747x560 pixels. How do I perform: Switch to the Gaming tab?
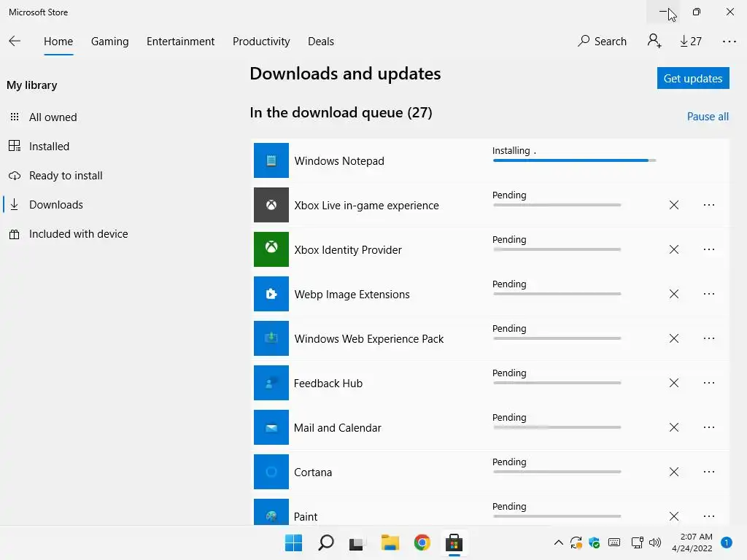(x=110, y=42)
